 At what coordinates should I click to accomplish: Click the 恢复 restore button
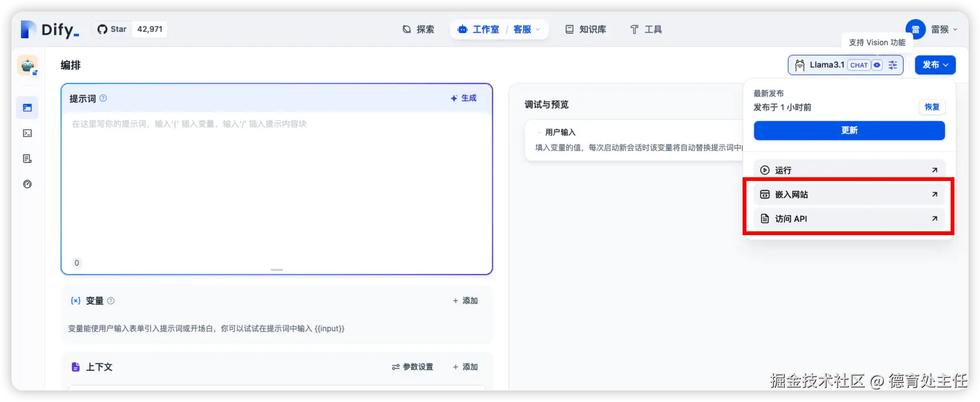(x=932, y=107)
